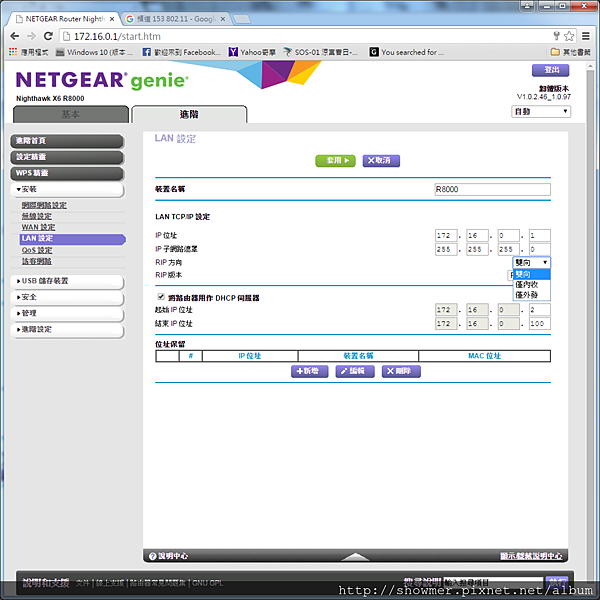Click subnet mask last octet field
The height and width of the screenshot is (600, 600).
tap(540, 249)
